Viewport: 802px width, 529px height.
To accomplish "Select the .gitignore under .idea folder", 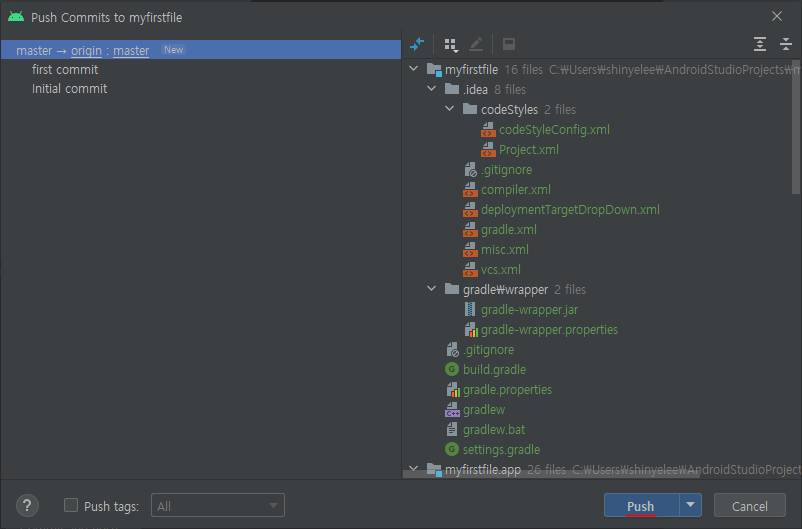I will [x=506, y=170].
